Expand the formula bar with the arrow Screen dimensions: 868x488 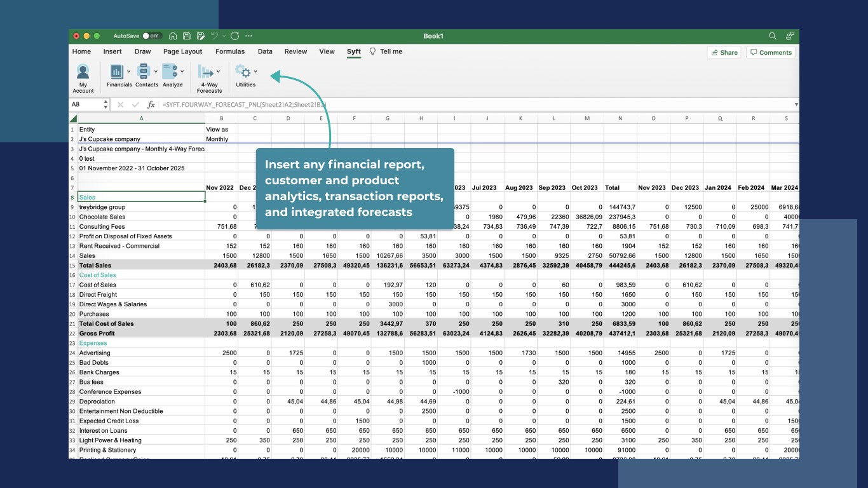[796, 105]
